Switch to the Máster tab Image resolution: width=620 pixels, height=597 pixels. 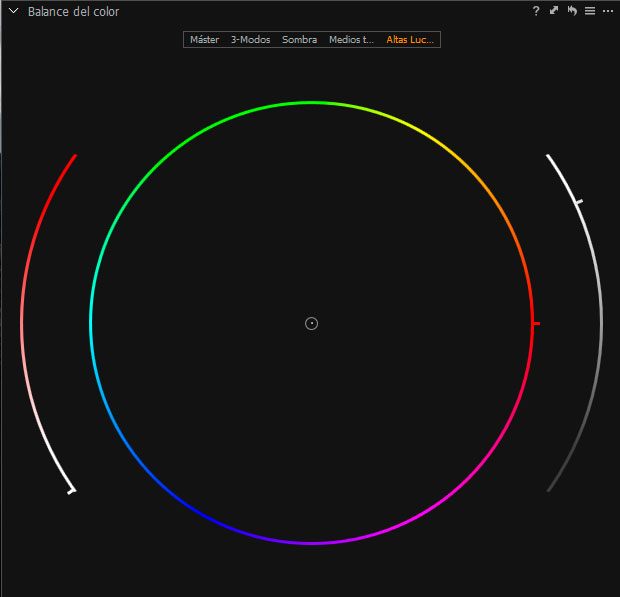tap(204, 40)
